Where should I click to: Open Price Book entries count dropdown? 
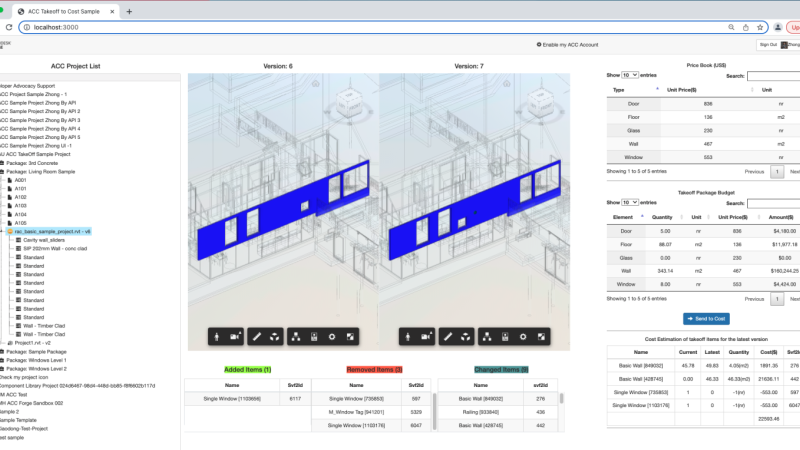pos(630,75)
